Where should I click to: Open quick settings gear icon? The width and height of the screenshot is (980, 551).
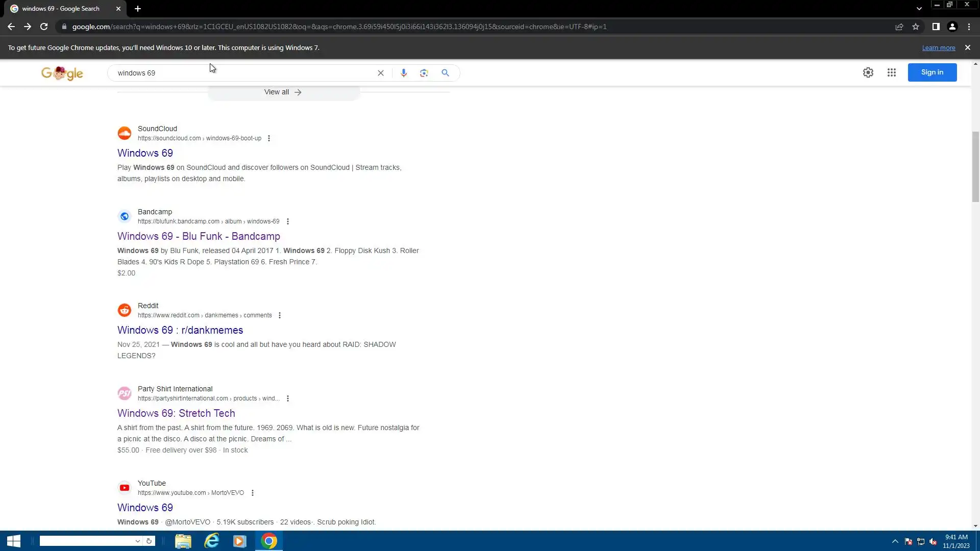pyautogui.click(x=868, y=72)
